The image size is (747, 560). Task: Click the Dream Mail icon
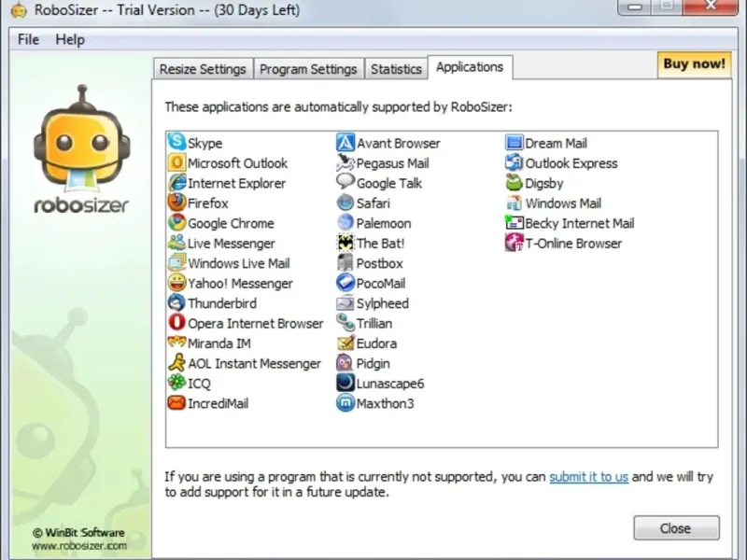point(514,143)
